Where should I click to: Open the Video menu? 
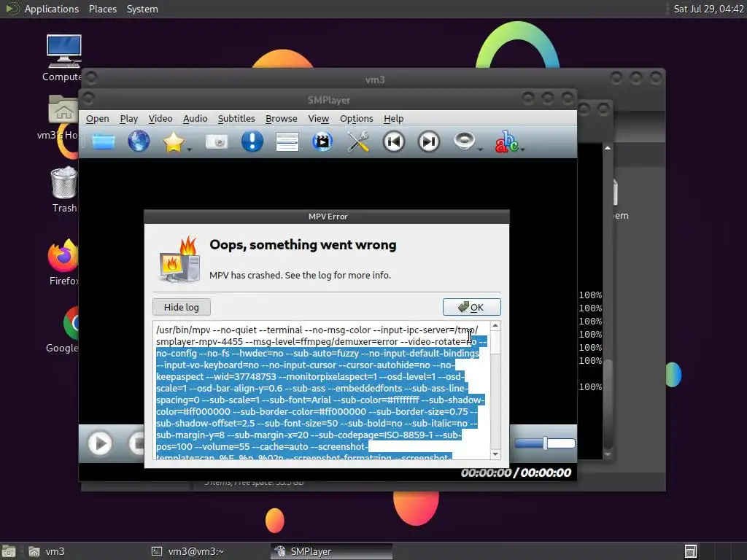160,119
